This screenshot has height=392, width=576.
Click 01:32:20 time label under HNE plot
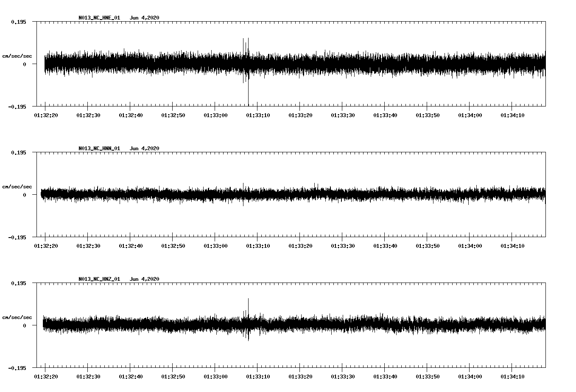(46, 115)
